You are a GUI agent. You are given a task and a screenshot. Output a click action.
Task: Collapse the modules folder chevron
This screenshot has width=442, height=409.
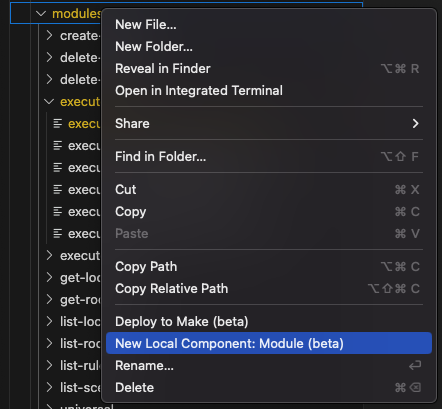41,14
